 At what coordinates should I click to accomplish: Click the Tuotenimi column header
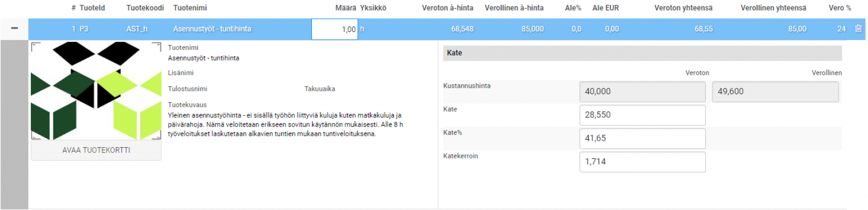coord(190,8)
